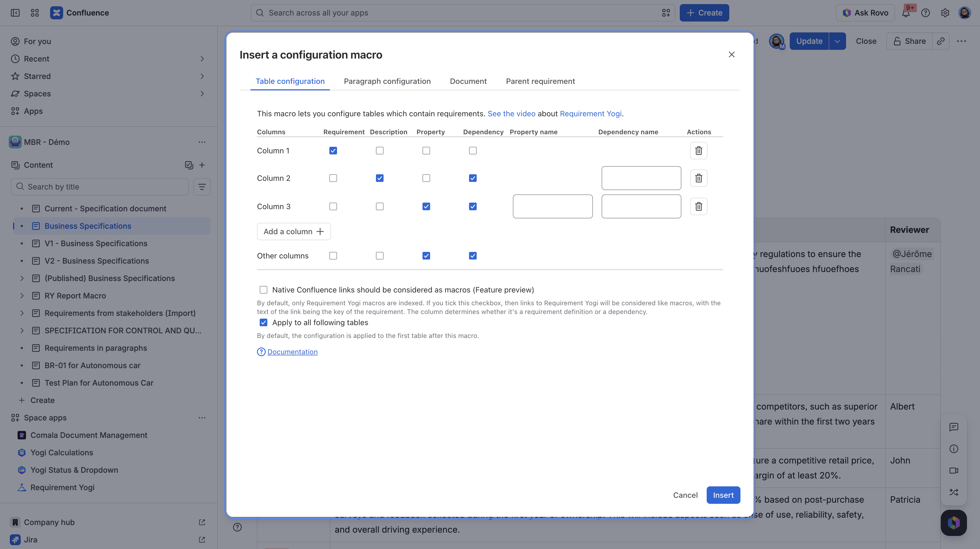Click Column 3 Property name field
980x549 pixels.
[x=552, y=207]
